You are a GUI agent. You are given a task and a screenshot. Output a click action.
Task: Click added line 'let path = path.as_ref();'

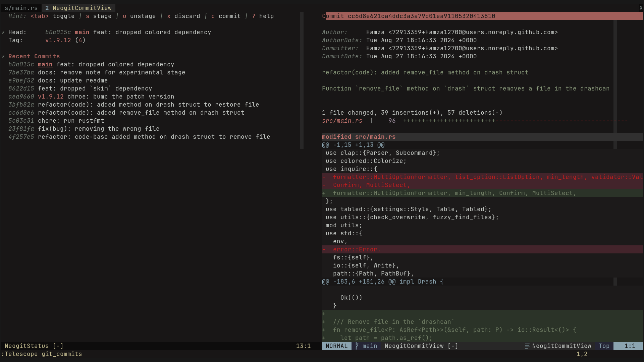(x=482, y=338)
